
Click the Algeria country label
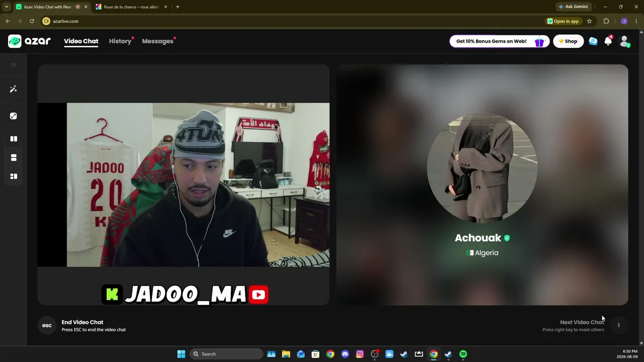pos(482,253)
